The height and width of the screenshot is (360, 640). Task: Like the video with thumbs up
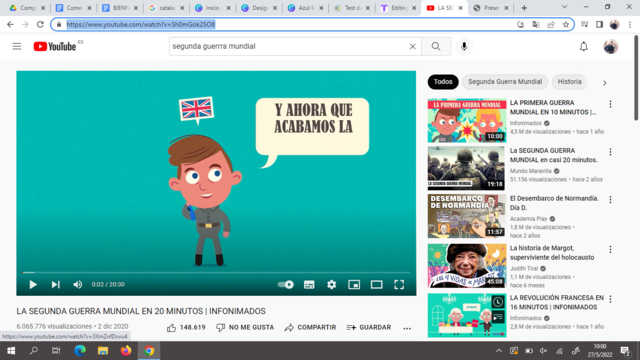186,327
